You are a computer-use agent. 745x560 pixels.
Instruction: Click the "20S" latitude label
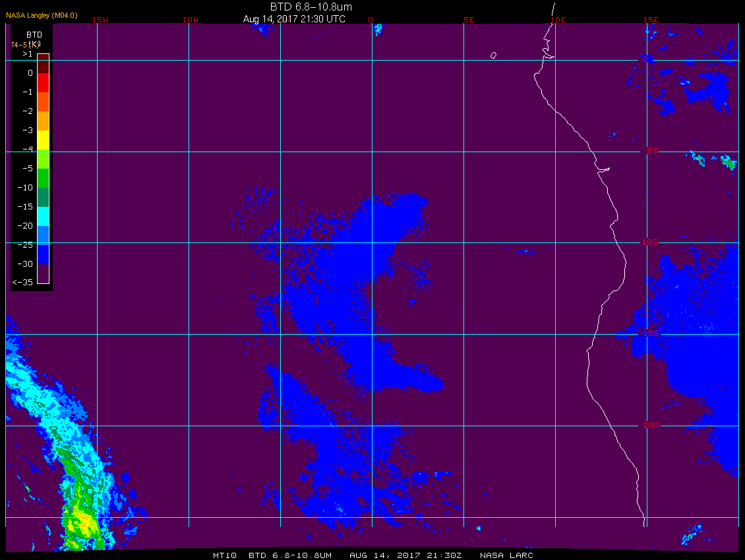pos(651,425)
